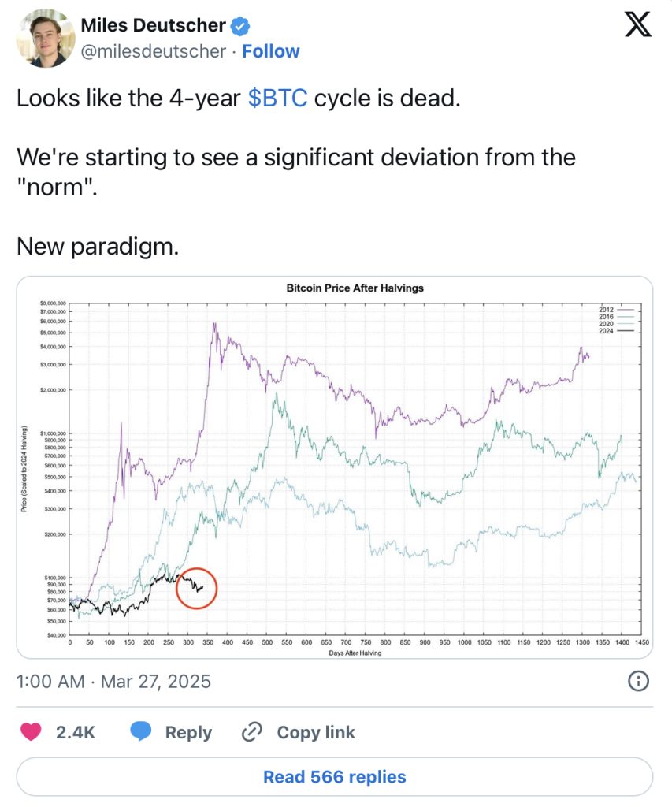Read 566 replies

335,776
